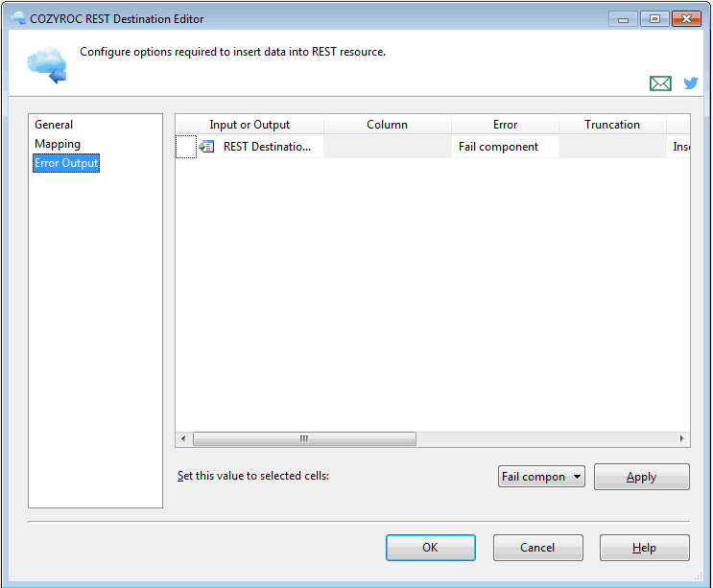Image resolution: width=713 pixels, height=588 pixels.
Task: Confirm with the OK button
Action: coord(431,548)
